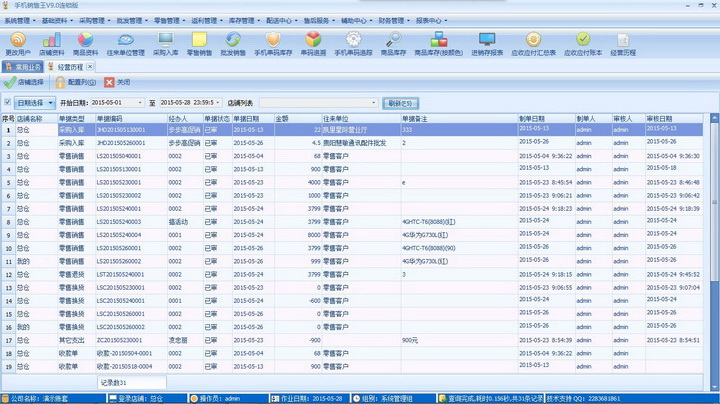Open 应收应付汇总表 orange circle icon
This screenshot has height=404, width=720.
point(533,39)
